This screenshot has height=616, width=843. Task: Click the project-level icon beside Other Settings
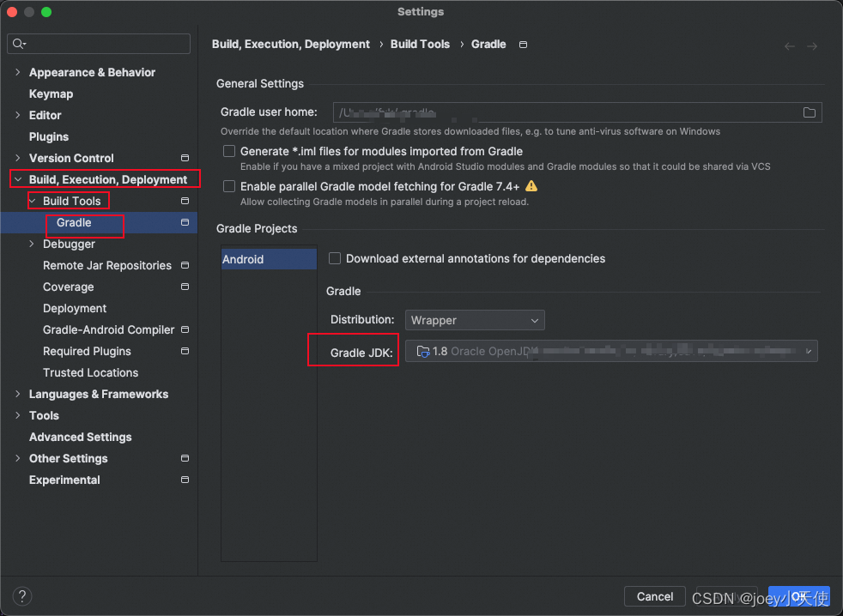[185, 458]
